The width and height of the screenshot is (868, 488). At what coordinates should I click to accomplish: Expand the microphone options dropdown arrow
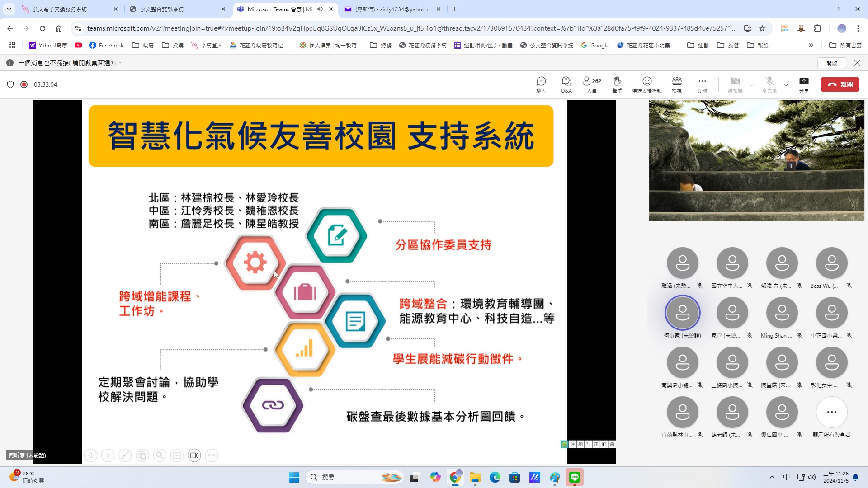(786, 85)
